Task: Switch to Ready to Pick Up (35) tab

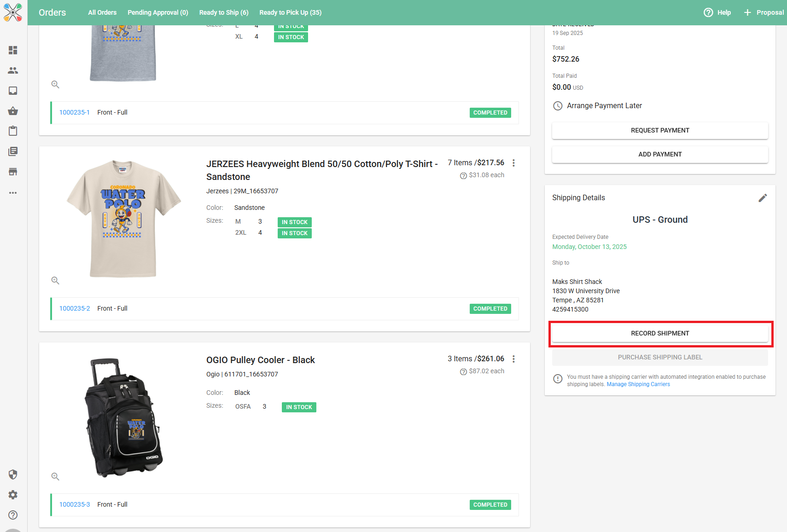Action: tap(290, 12)
